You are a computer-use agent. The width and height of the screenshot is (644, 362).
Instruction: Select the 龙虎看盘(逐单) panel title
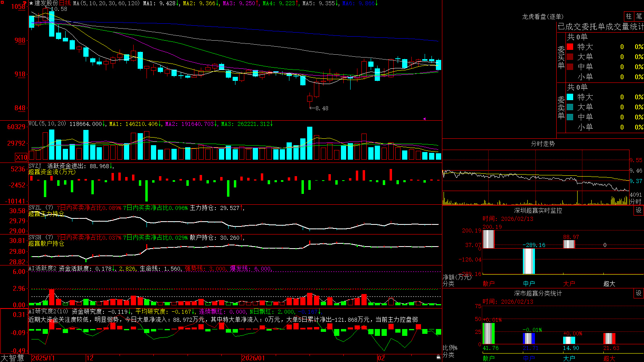543,16
